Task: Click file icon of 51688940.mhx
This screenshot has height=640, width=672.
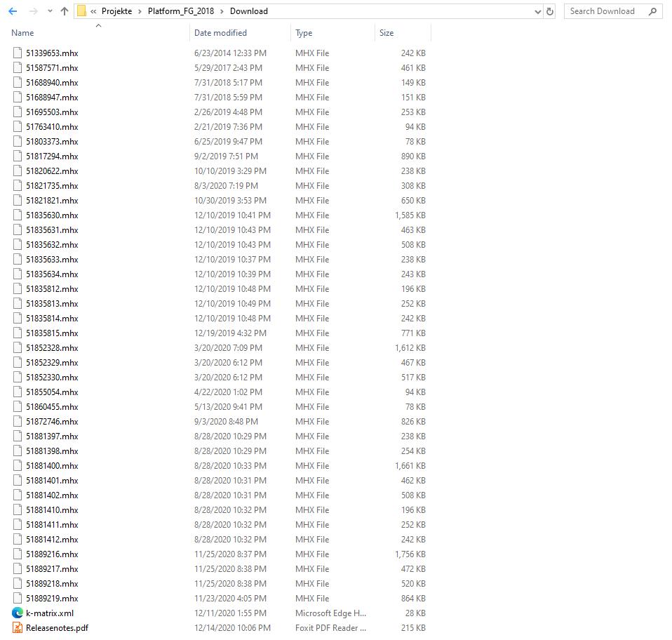Action: (x=18, y=82)
